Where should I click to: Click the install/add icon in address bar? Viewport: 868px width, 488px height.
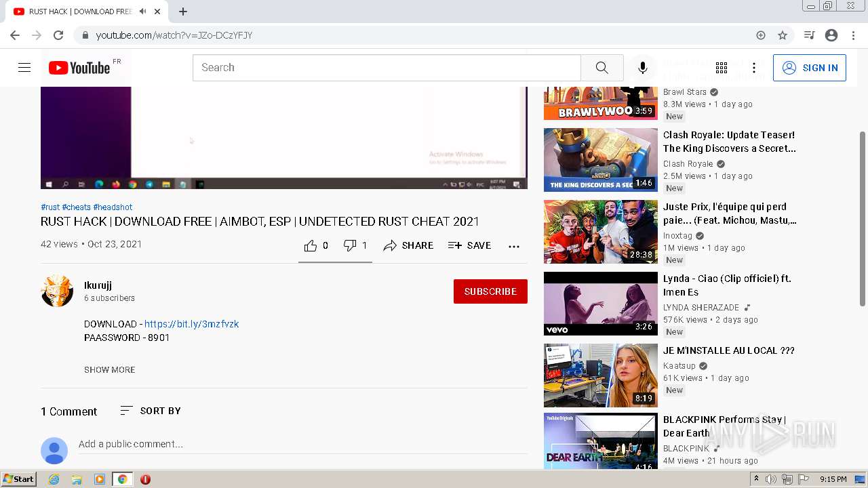[761, 35]
